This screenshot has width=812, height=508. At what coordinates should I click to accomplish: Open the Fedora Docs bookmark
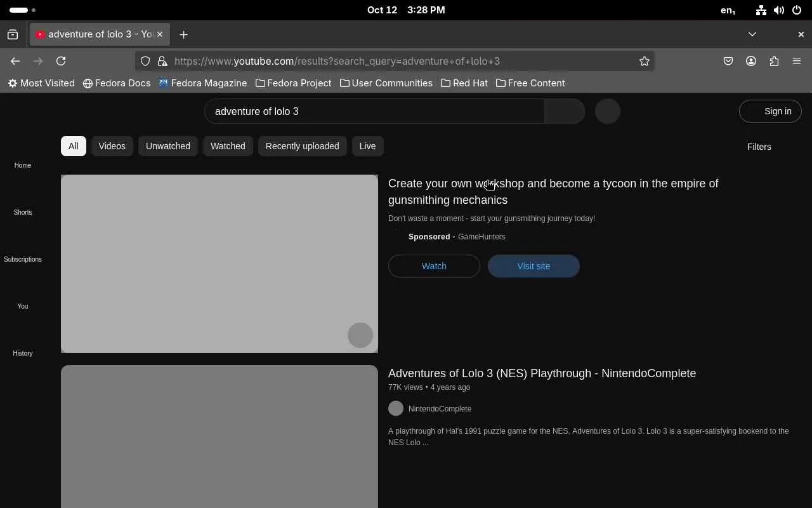click(x=117, y=83)
